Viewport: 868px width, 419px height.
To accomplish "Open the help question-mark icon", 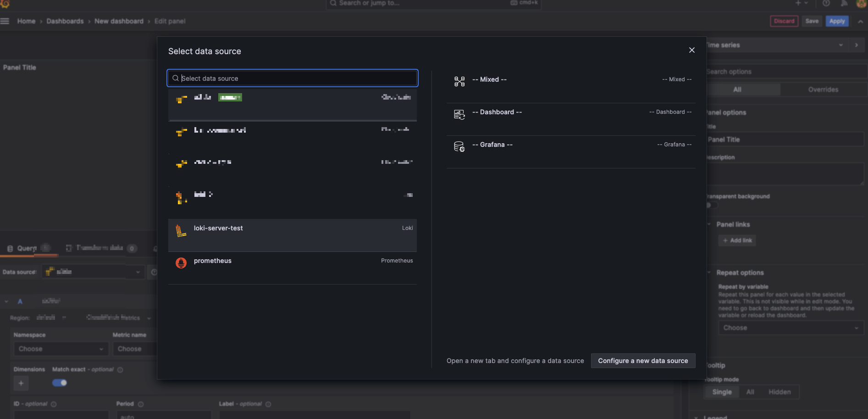I will pos(826,3).
